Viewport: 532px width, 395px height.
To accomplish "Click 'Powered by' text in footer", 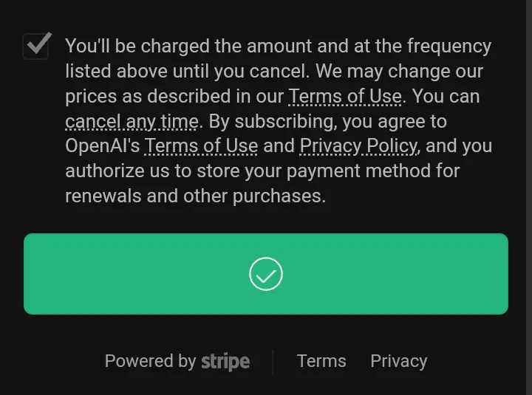I will pos(150,361).
